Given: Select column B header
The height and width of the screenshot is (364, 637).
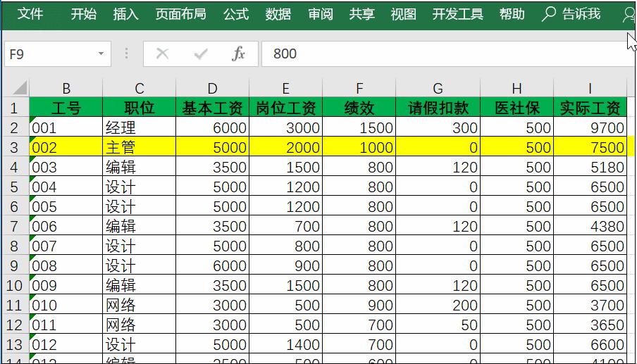Looking at the screenshot, I should click(x=66, y=88).
